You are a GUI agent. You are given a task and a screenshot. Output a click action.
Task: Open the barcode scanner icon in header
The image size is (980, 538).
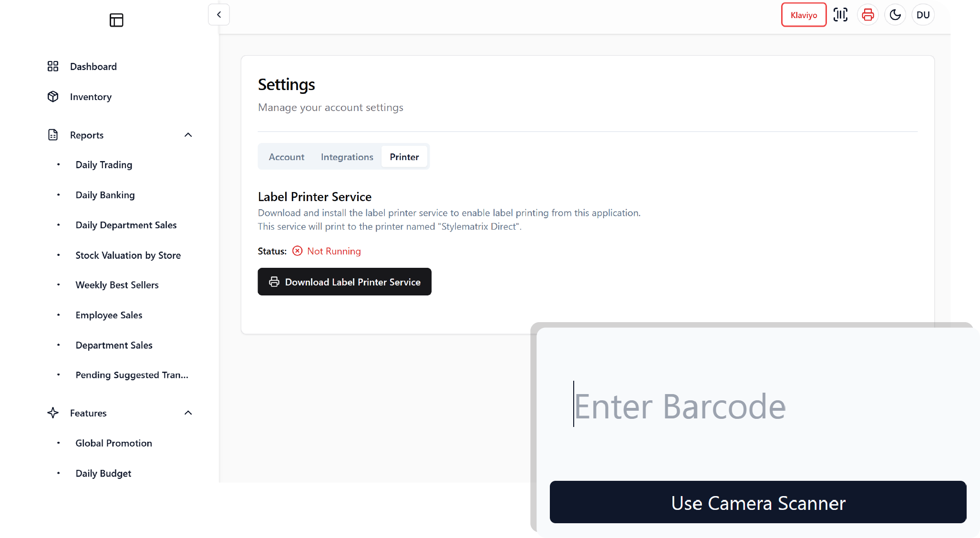coord(840,15)
